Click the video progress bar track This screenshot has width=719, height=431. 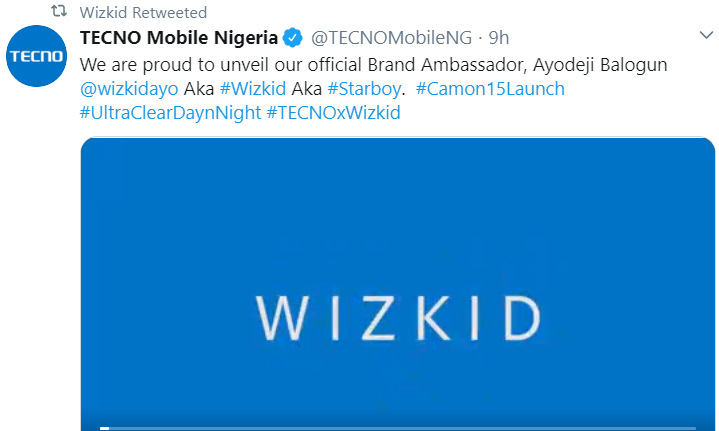point(400,428)
